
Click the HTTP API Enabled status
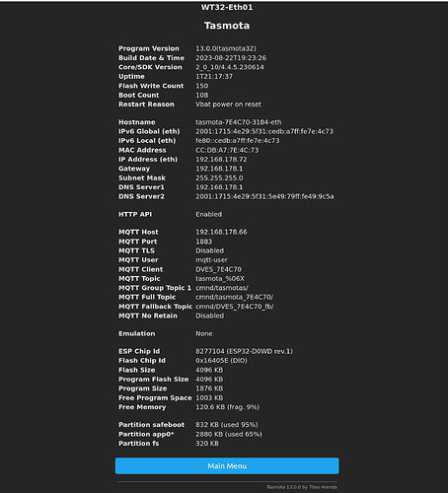point(209,214)
